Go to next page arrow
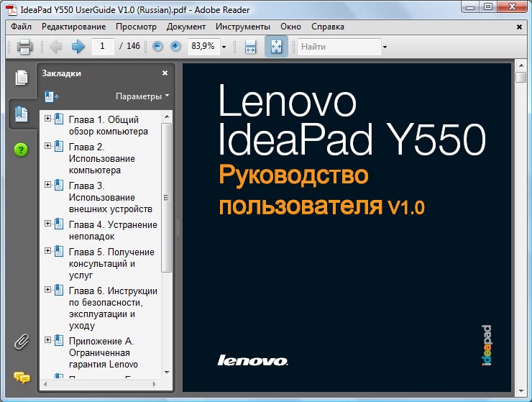Viewport: 532px width, 402px height. coord(78,47)
